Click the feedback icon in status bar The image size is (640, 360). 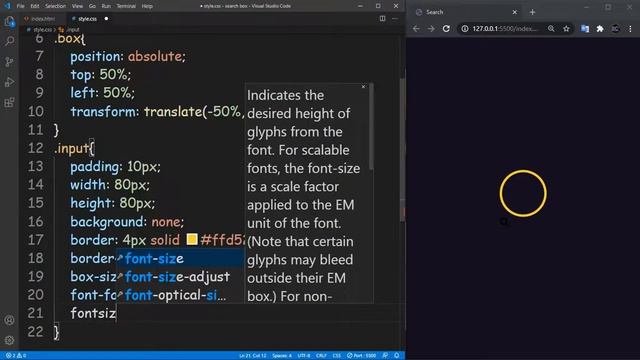click(x=385, y=356)
